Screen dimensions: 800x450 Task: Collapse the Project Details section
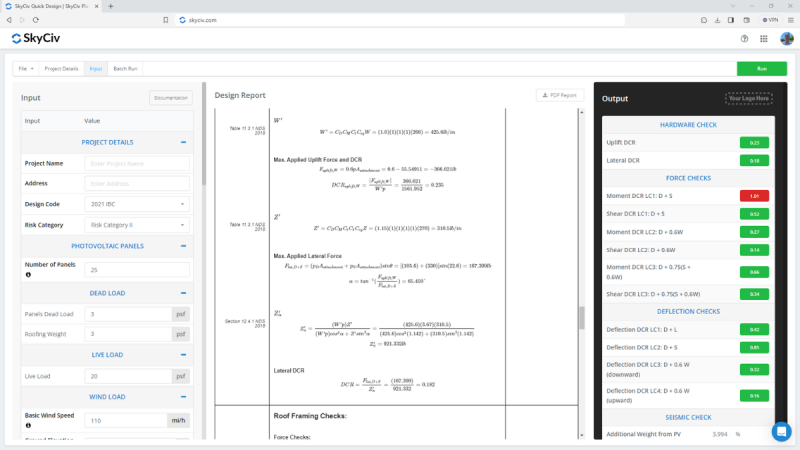[x=183, y=142]
